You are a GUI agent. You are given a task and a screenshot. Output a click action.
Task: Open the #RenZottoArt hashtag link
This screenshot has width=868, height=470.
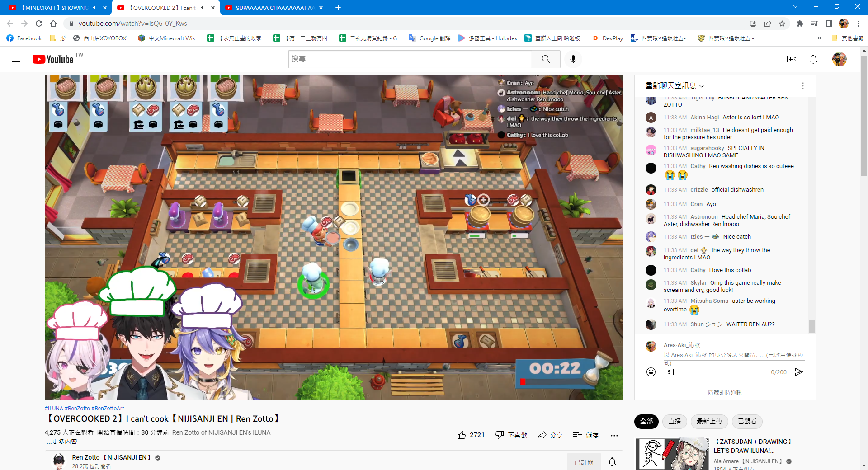pyautogui.click(x=108, y=409)
